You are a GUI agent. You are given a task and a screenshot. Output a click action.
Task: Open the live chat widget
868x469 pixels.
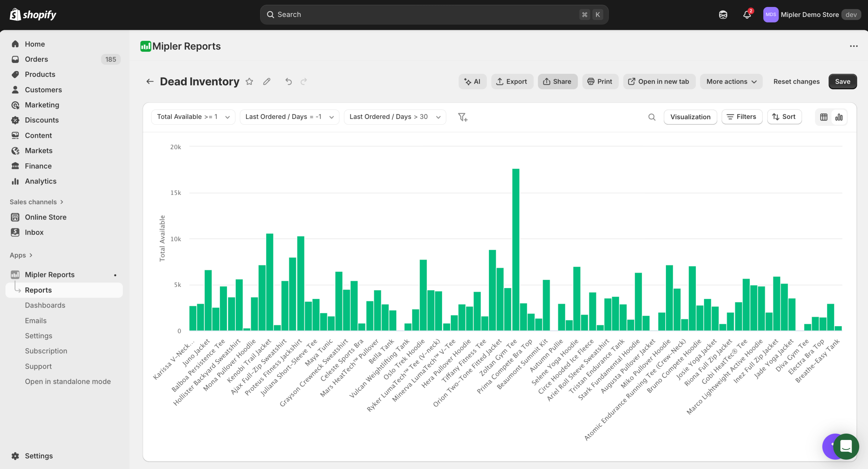click(x=846, y=446)
